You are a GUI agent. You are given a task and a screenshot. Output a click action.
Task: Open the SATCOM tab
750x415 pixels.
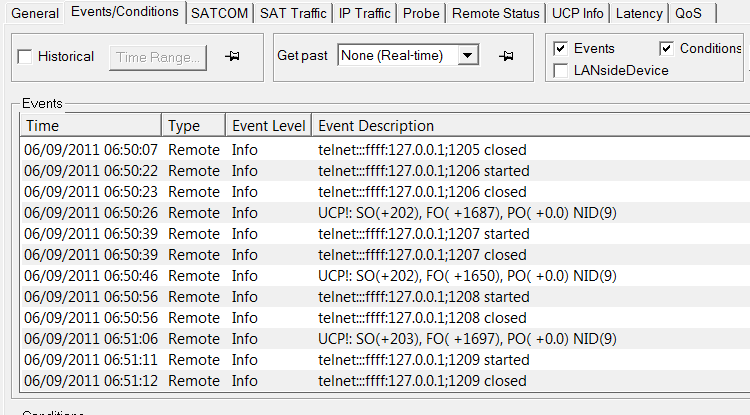220,13
